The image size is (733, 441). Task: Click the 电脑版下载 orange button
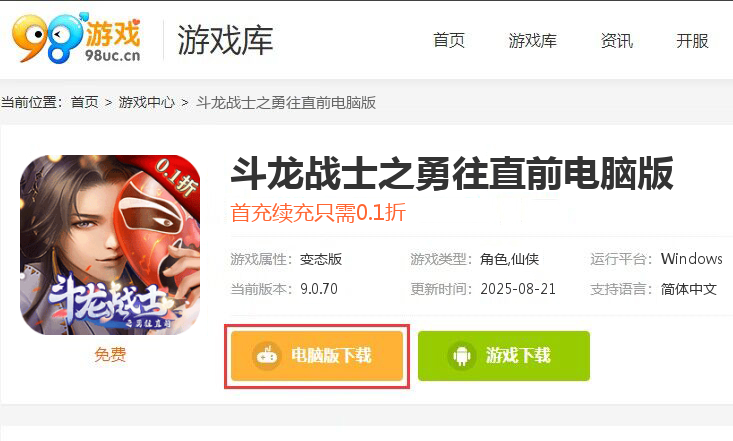click(317, 356)
